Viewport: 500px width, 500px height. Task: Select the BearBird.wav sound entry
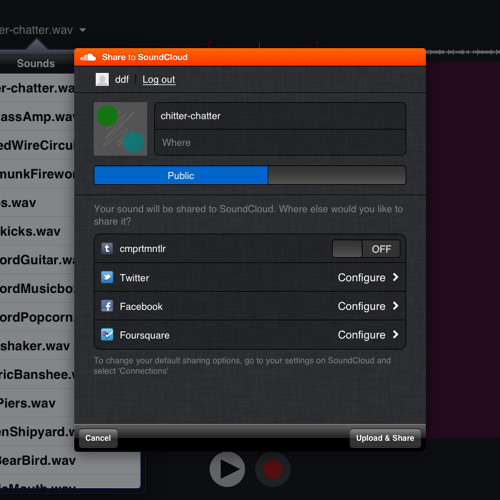click(70, 461)
